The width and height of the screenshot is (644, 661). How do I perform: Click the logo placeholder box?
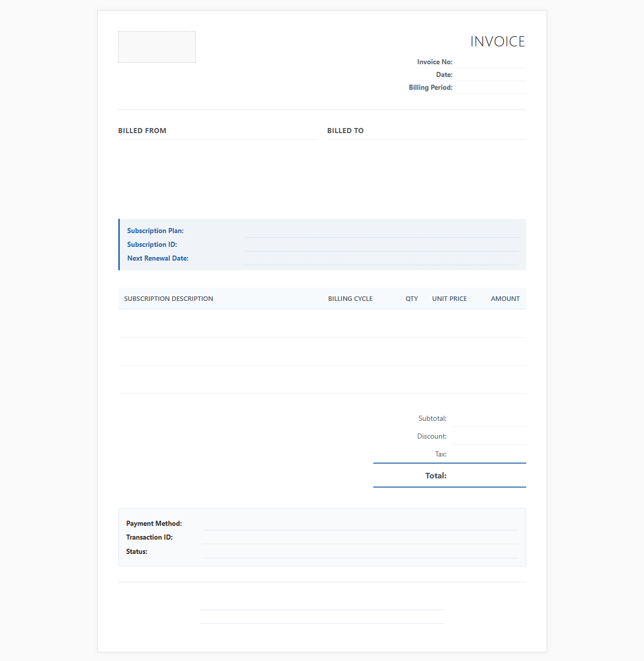coord(157,47)
